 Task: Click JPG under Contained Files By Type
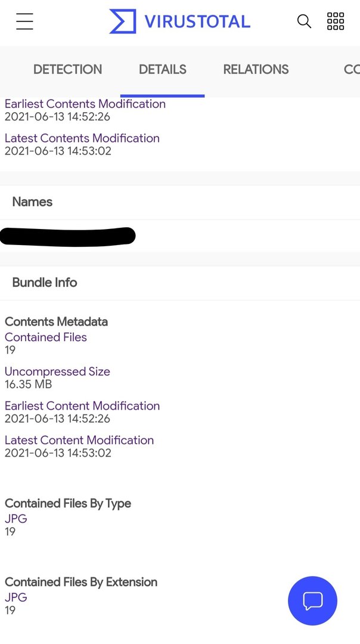pos(15,519)
